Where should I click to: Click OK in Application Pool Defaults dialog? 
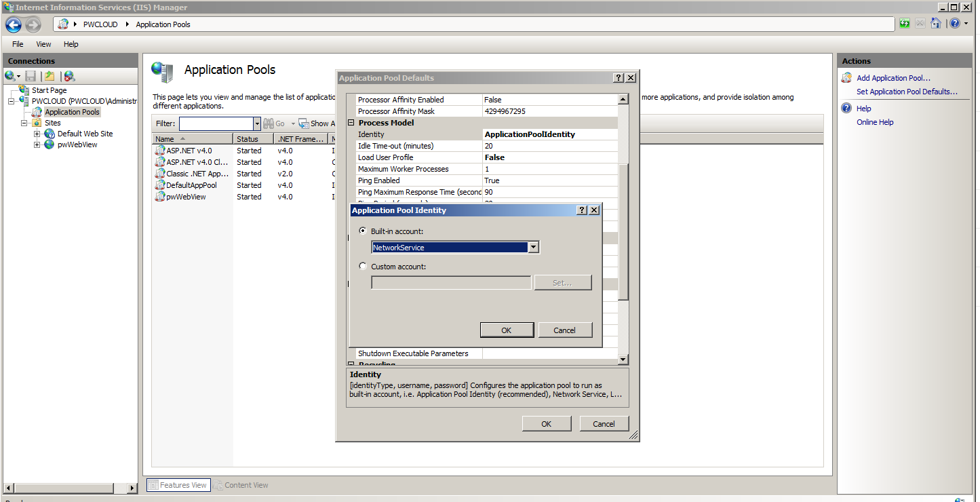pos(546,423)
